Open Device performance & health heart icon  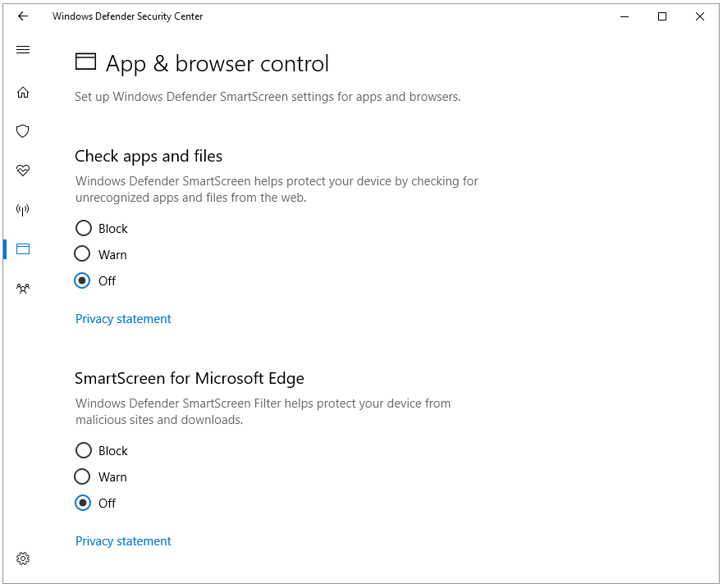point(23,171)
